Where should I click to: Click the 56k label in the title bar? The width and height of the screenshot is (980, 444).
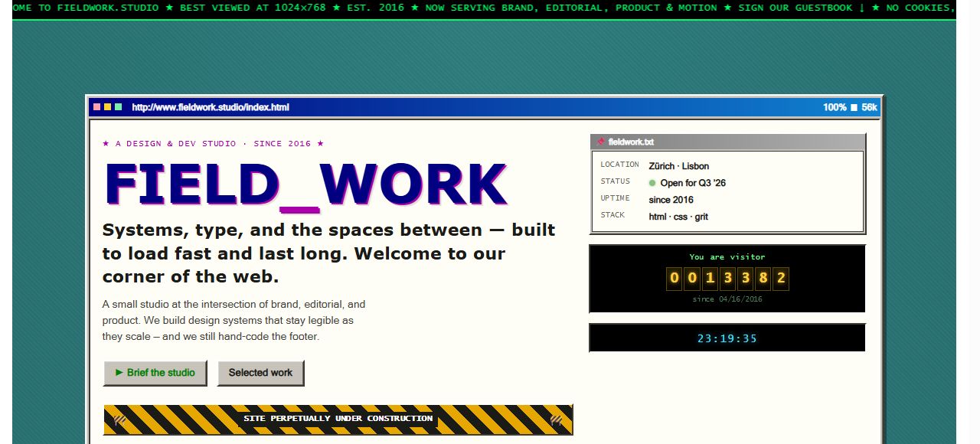[x=869, y=108]
